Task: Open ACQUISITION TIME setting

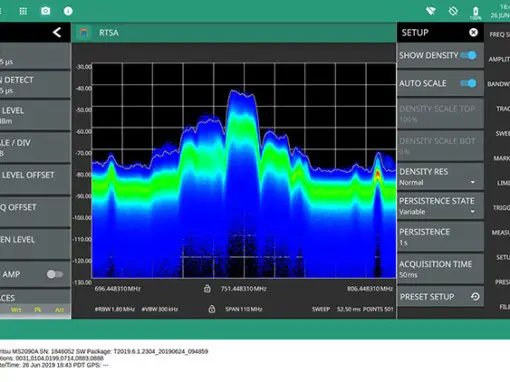Action: [x=440, y=269]
